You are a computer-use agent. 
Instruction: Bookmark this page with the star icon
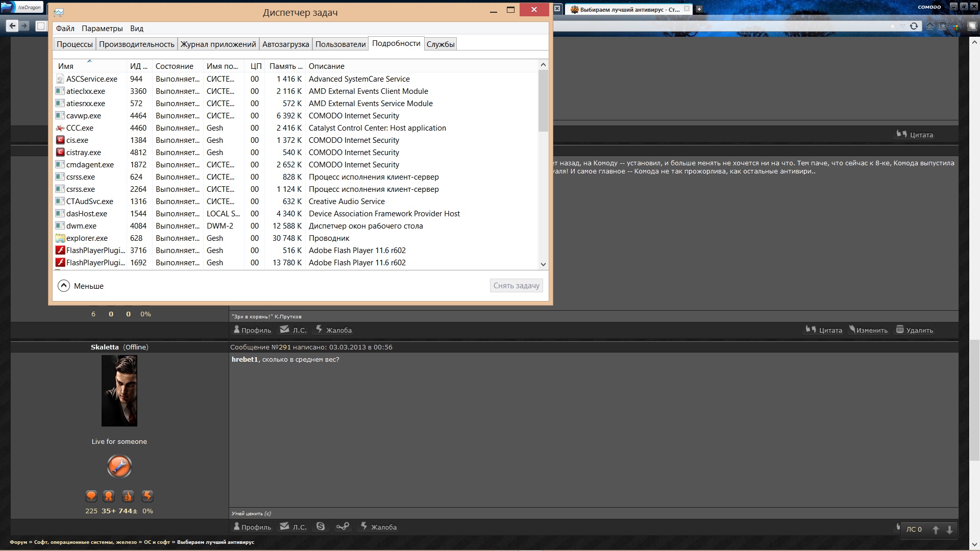click(892, 26)
